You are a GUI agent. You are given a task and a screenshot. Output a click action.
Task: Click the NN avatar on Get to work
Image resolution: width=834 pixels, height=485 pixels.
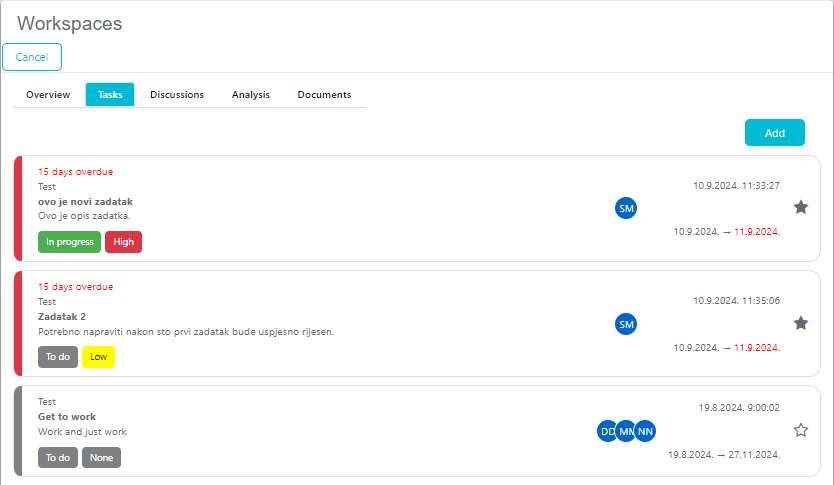[646, 431]
